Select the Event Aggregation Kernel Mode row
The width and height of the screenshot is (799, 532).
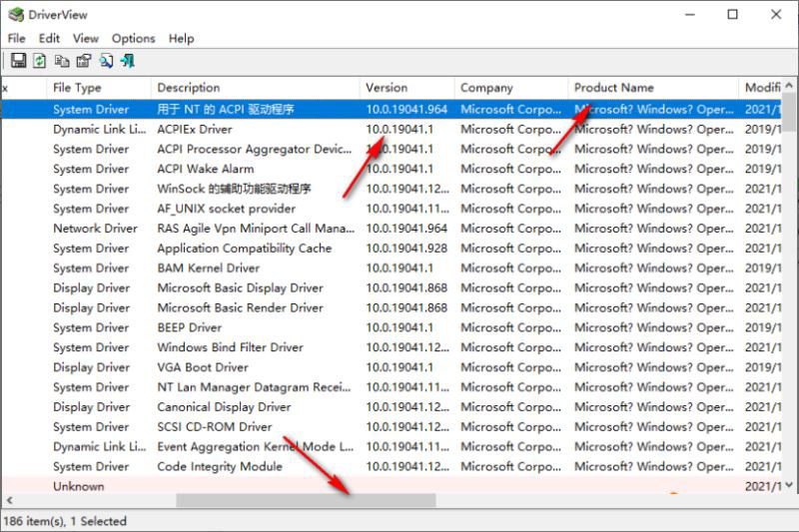[x=392, y=447]
